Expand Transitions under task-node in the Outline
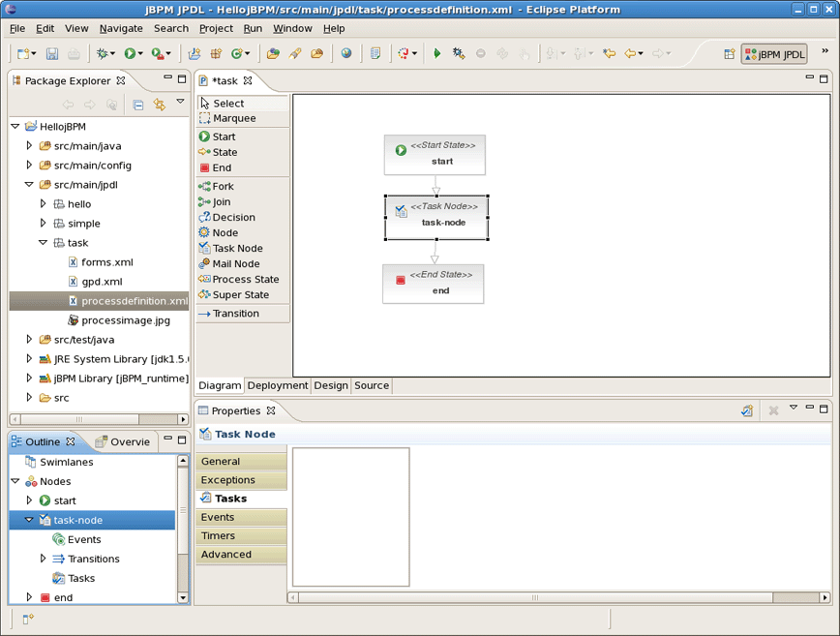 [x=43, y=559]
